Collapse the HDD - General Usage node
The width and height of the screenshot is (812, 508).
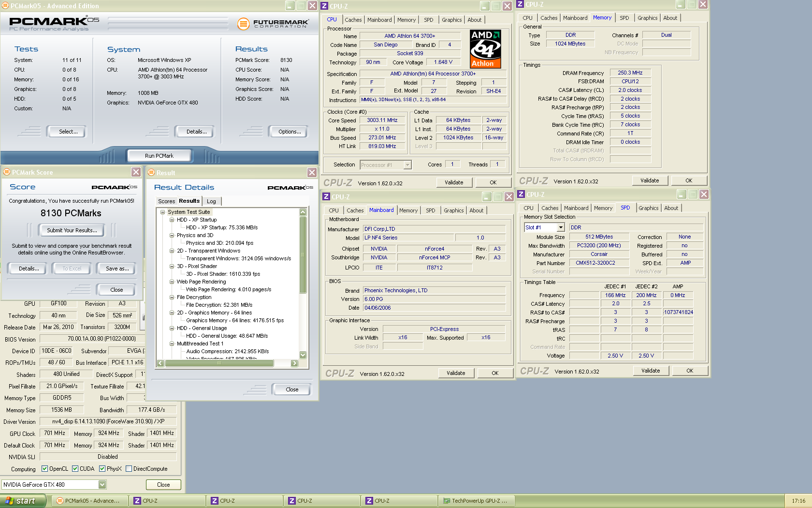point(172,328)
